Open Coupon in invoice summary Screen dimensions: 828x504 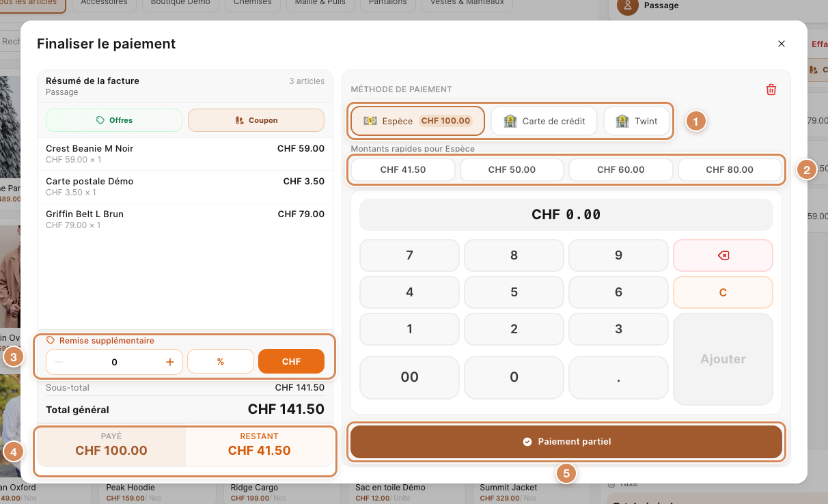[256, 120]
